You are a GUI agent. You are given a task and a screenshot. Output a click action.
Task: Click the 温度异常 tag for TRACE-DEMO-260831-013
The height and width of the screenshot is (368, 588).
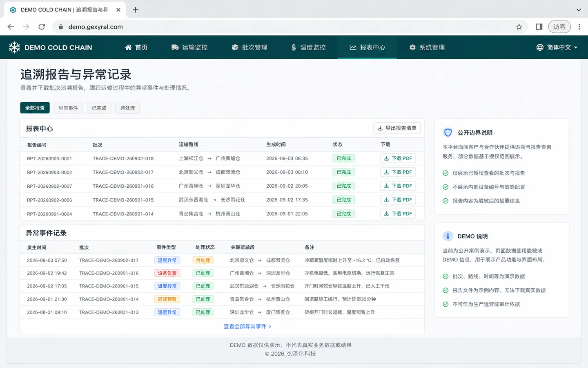[x=167, y=312]
